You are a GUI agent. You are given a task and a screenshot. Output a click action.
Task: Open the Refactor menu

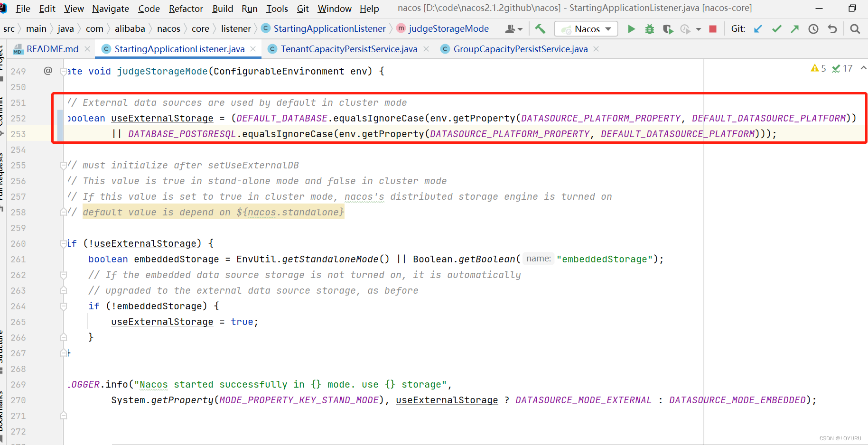(186, 9)
